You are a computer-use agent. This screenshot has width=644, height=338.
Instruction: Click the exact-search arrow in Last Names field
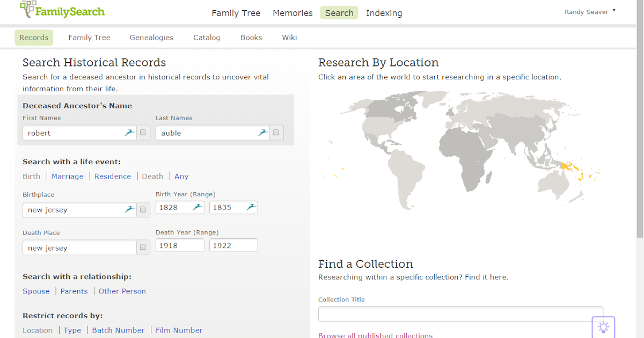(262, 132)
